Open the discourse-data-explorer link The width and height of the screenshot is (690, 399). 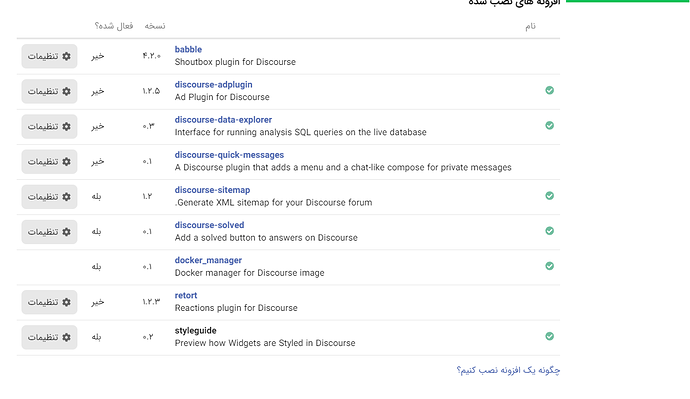pos(223,120)
